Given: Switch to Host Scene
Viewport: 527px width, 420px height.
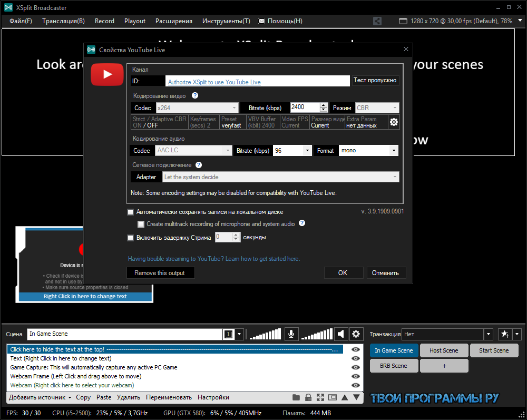Looking at the screenshot, I should pyautogui.click(x=444, y=350).
